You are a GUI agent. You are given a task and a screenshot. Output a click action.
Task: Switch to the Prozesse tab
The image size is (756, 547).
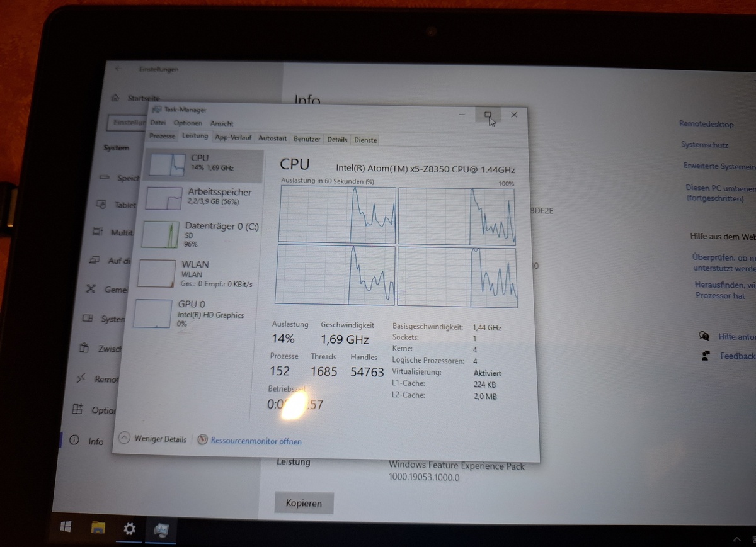(163, 137)
